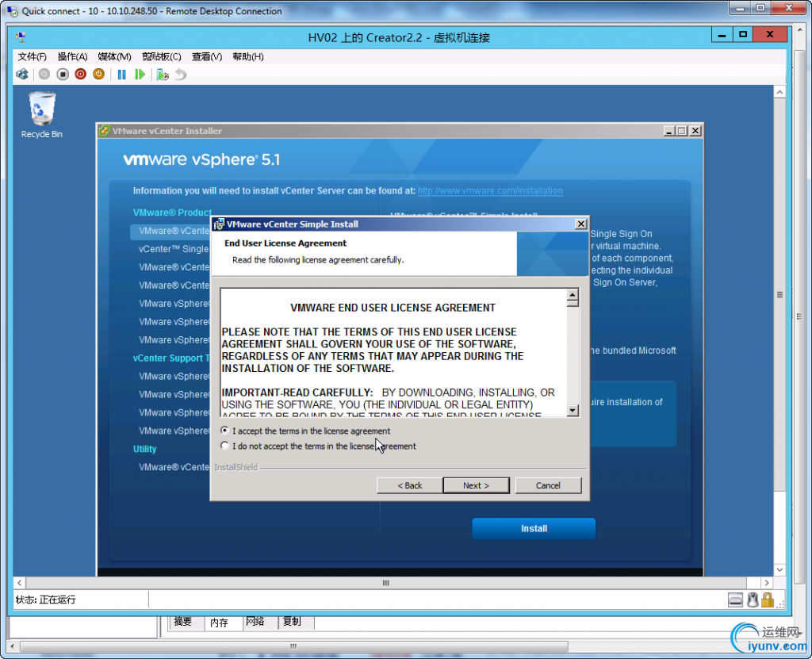
Task: Open the 剪贴板(C) menu
Action: point(162,56)
